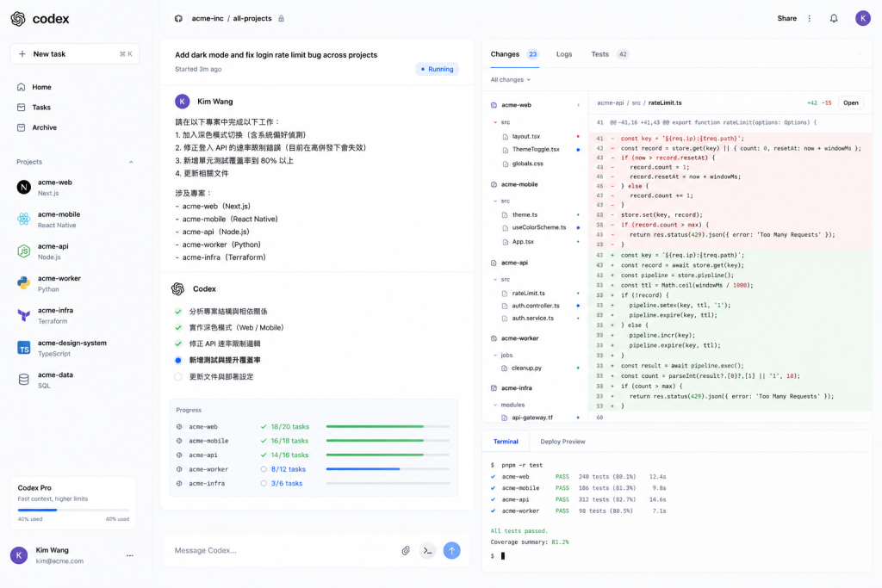Click checkmark for Web / Mobile dark mode step
Viewport: 882px width, 588px height.
coord(178,328)
